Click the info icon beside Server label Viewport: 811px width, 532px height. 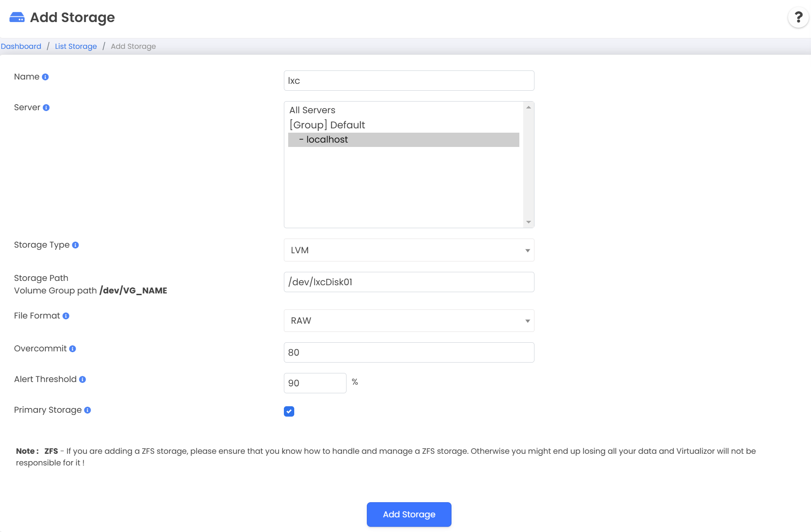click(46, 108)
